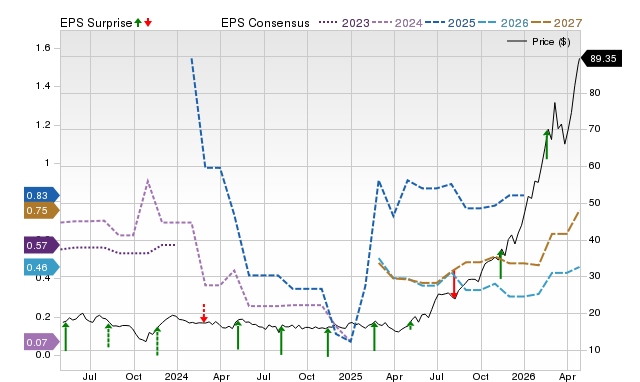Select the 2027 EPS consensus legend entry
640x382 pixels.
[x=556, y=23]
